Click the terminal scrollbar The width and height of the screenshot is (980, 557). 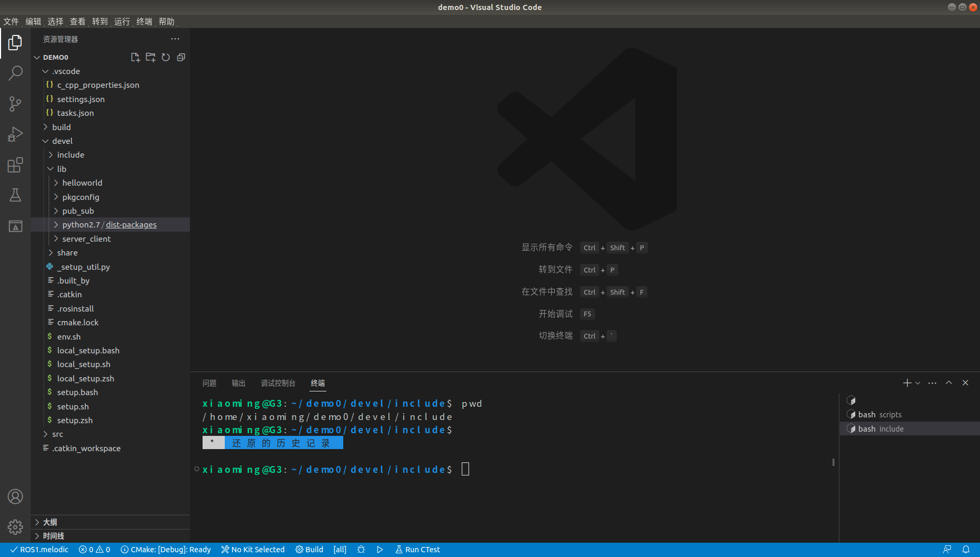(x=834, y=462)
